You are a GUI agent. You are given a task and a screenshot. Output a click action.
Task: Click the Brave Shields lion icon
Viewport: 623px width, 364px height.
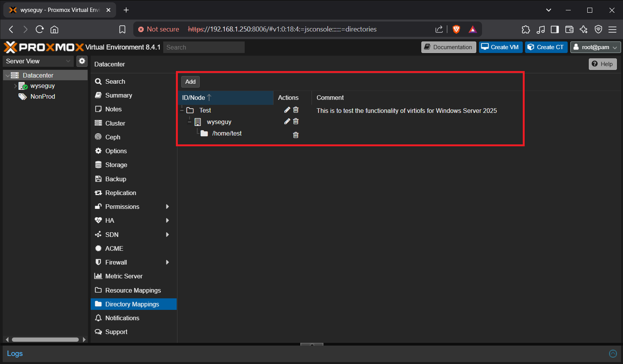pyautogui.click(x=456, y=29)
